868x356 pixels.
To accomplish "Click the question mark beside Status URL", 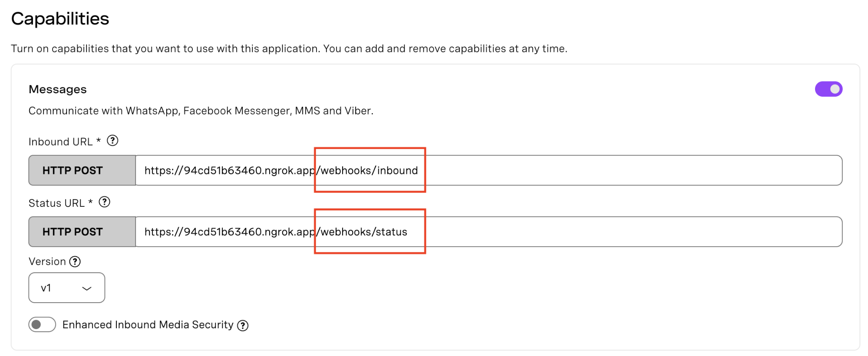I will coord(104,202).
